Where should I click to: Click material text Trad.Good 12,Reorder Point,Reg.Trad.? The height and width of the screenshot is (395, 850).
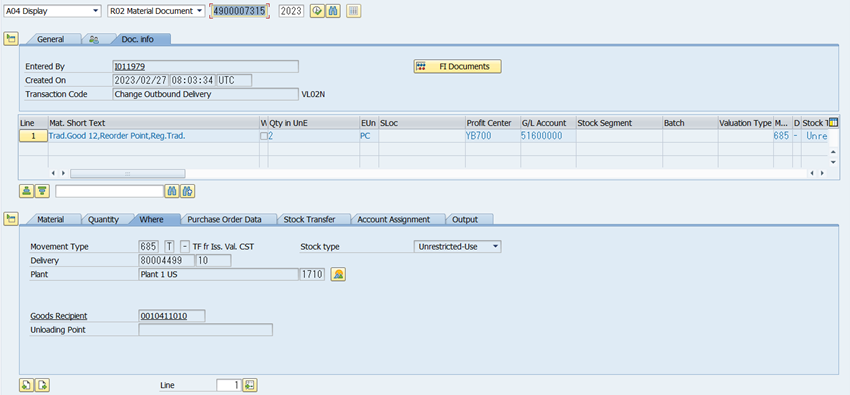[x=117, y=136]
